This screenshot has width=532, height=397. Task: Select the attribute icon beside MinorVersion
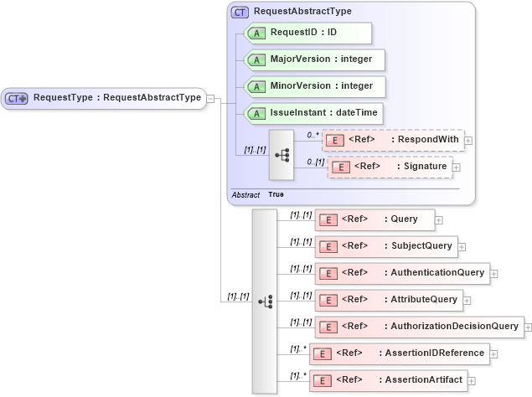[x=256, y=87]
